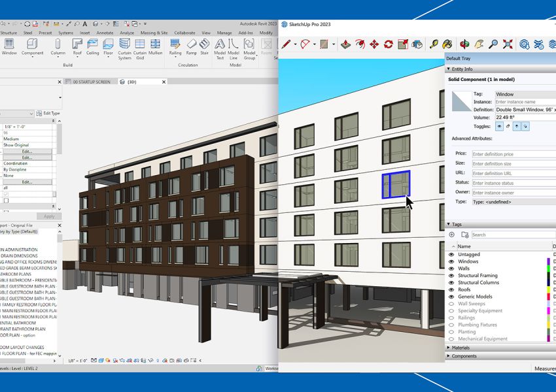Click the Curtain Grid tool in Revit
Screen dimensions: 556x392
(x=140, y=49)
